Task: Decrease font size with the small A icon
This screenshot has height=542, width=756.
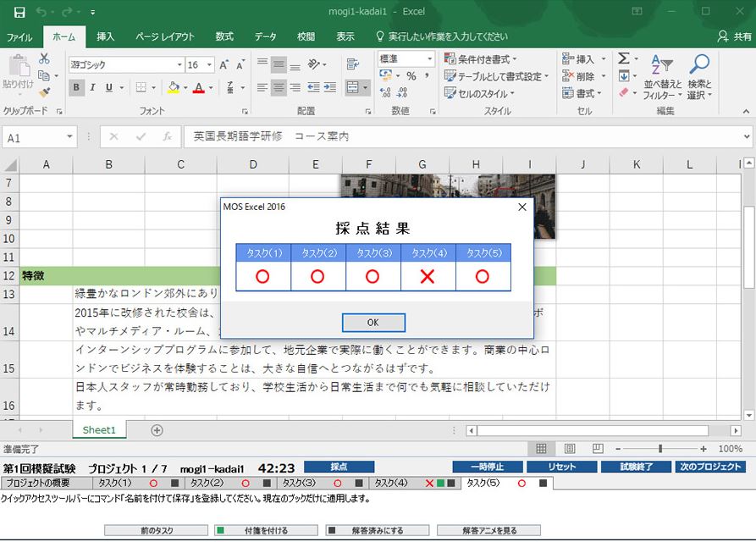Action: [240, 64]
